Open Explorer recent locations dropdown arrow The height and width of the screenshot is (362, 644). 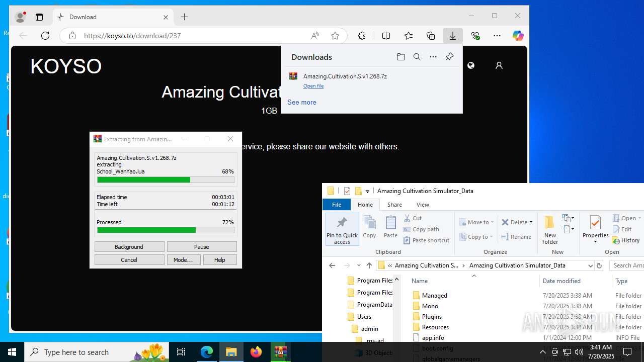click(x=359, y=265)
